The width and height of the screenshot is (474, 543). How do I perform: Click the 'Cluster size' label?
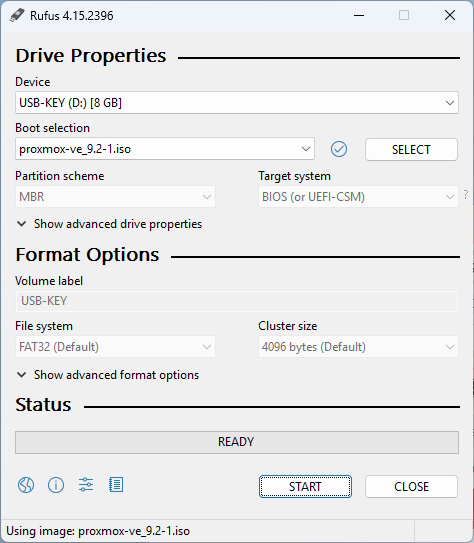coord(288,326)
